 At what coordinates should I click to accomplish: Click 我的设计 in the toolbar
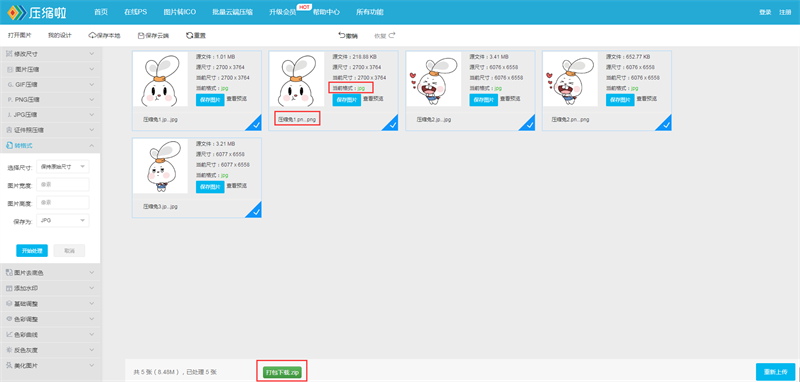(x=60, y=36)
